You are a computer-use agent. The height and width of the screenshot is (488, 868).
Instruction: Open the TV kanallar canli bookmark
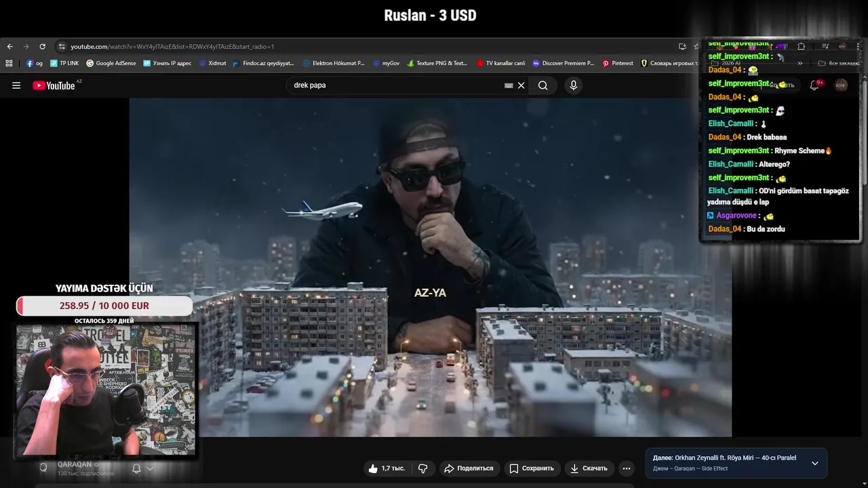(x=501, y=63)
